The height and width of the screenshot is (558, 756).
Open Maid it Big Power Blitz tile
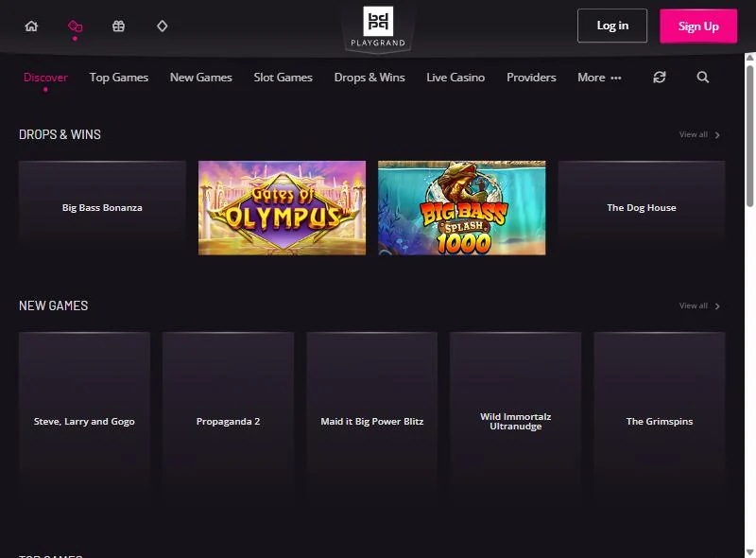(x=371, y=421)
